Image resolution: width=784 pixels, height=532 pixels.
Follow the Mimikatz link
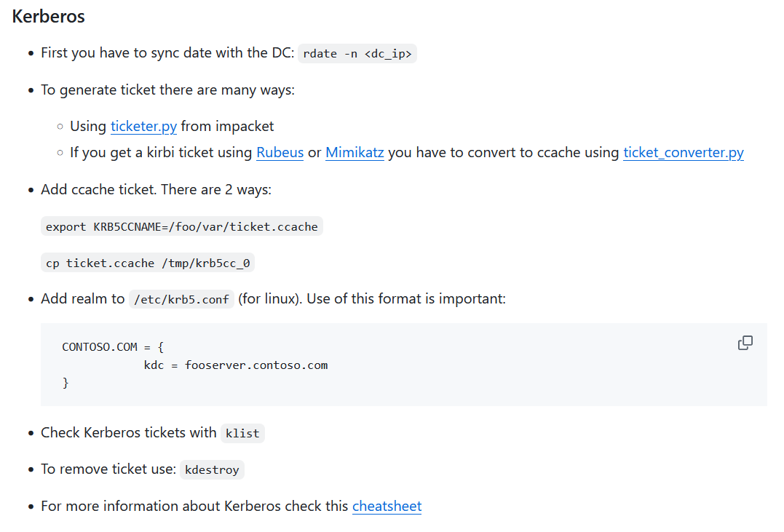[355, 153]
